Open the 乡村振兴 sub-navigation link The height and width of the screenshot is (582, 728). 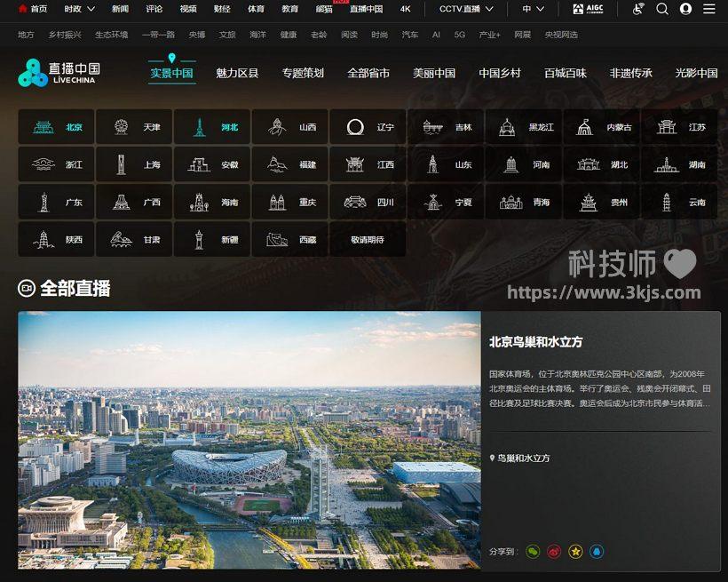(65, 35)
